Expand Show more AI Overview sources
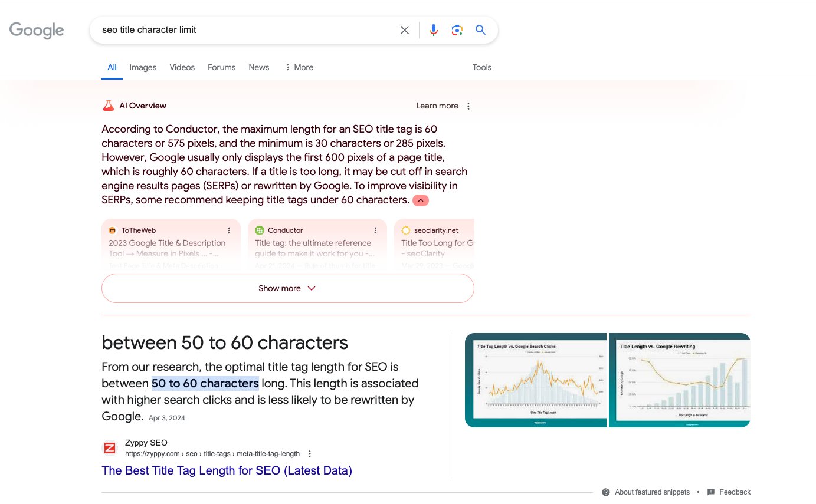The height and width of the screenshot is (504, 816). tap(287, 288)
